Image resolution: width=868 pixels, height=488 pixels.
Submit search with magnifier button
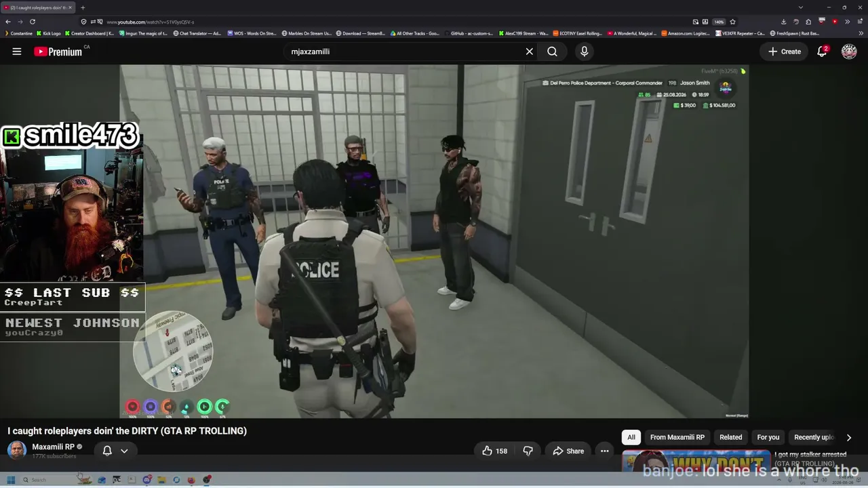(x=552, y=52)
